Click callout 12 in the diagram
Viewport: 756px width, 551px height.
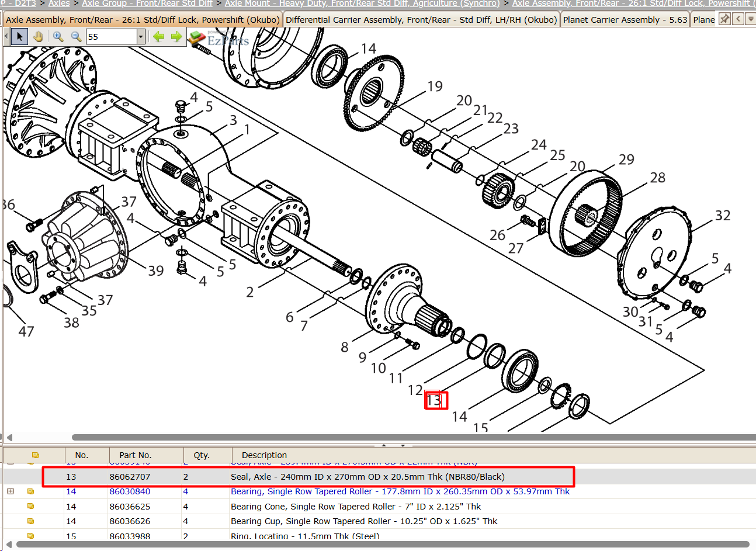click(415, 390)
